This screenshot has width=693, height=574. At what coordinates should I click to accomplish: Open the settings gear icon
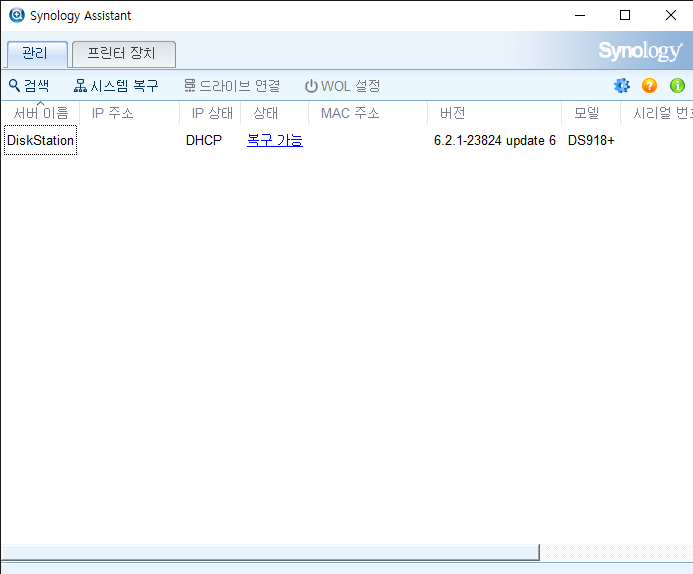[x=621, y=85]
